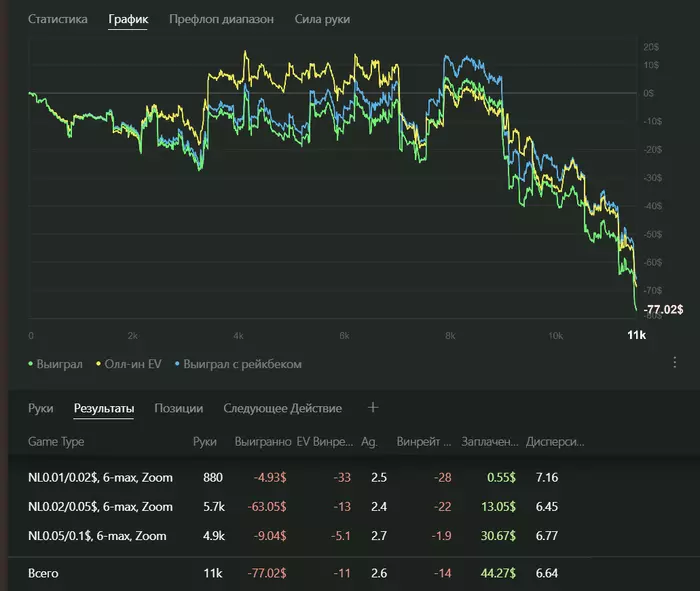Select the NL0.01/0.02$ 6-max Zoom row
The height and width of the screenshot is (591, 700).
(100, 477)
